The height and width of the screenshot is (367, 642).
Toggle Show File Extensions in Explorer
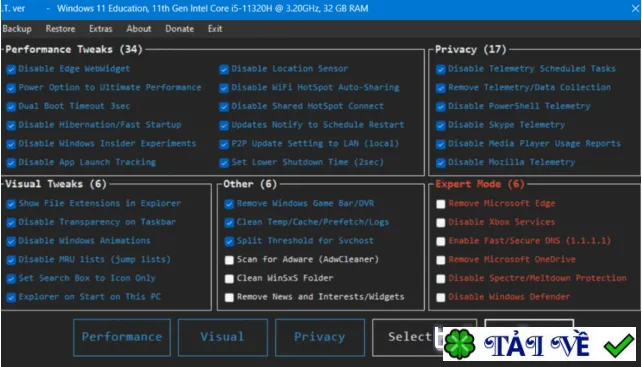[x=11, y=204]
